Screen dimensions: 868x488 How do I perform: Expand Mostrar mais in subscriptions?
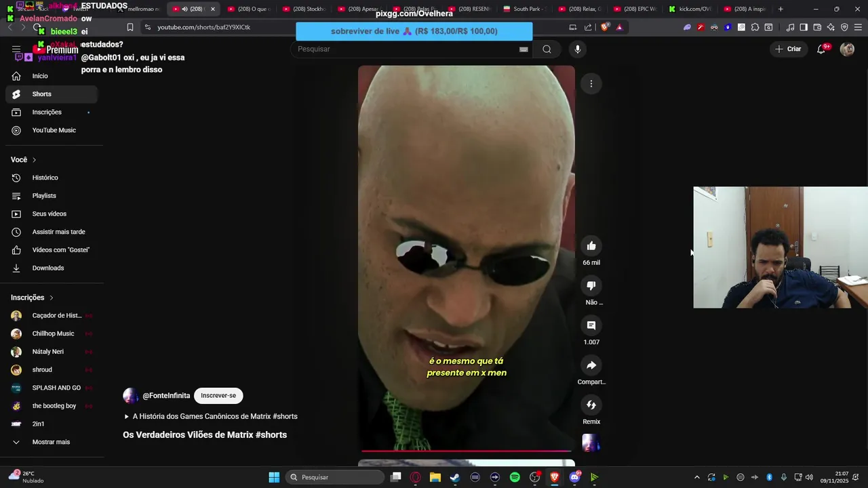click(x=52, y=442)
